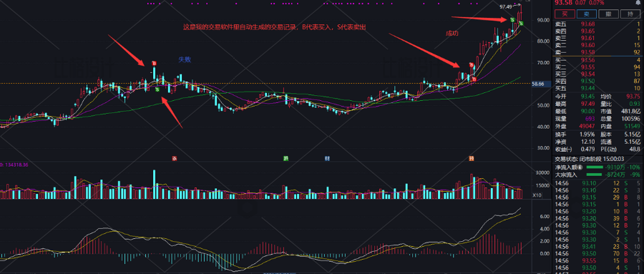644x274 pixels.
Task: Click the 卖四 price 93.65
Action: pos(587,31)
